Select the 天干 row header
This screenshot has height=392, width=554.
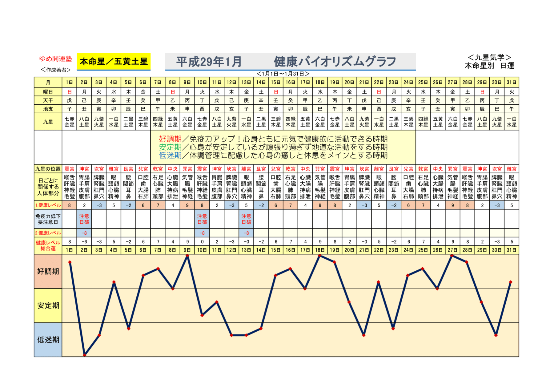(48, 100)
